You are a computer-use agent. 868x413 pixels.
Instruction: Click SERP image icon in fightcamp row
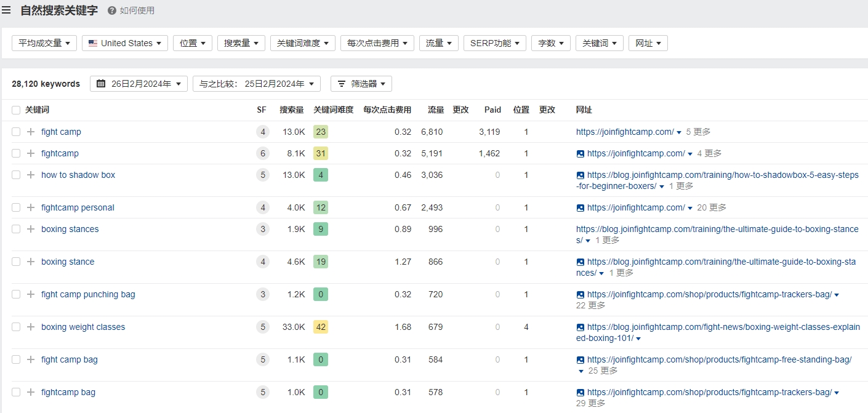point(580,153)
